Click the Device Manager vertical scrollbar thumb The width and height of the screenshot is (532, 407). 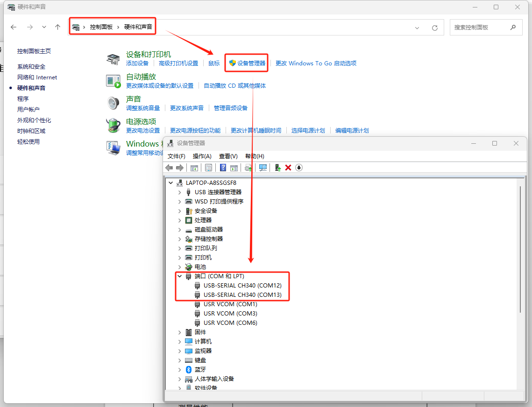pyautogui.click(x=520, y=249)
